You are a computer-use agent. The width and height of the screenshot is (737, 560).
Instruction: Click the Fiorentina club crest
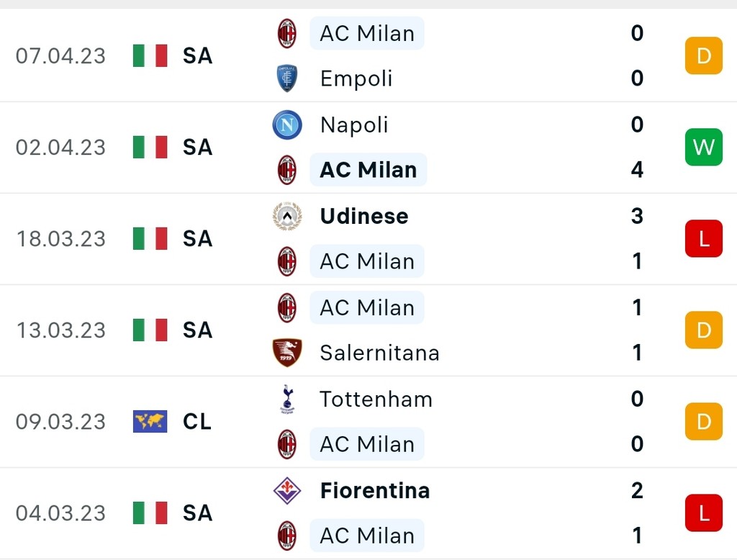287,490
